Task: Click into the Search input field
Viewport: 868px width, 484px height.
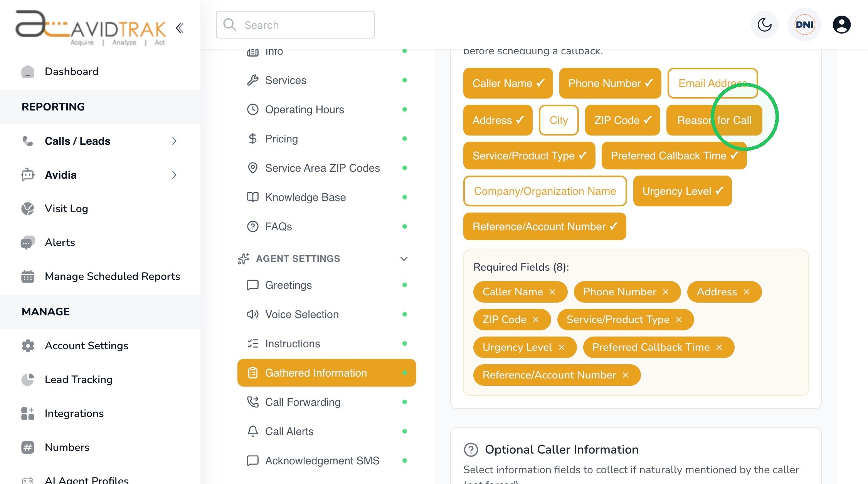Action: [295, 25]
